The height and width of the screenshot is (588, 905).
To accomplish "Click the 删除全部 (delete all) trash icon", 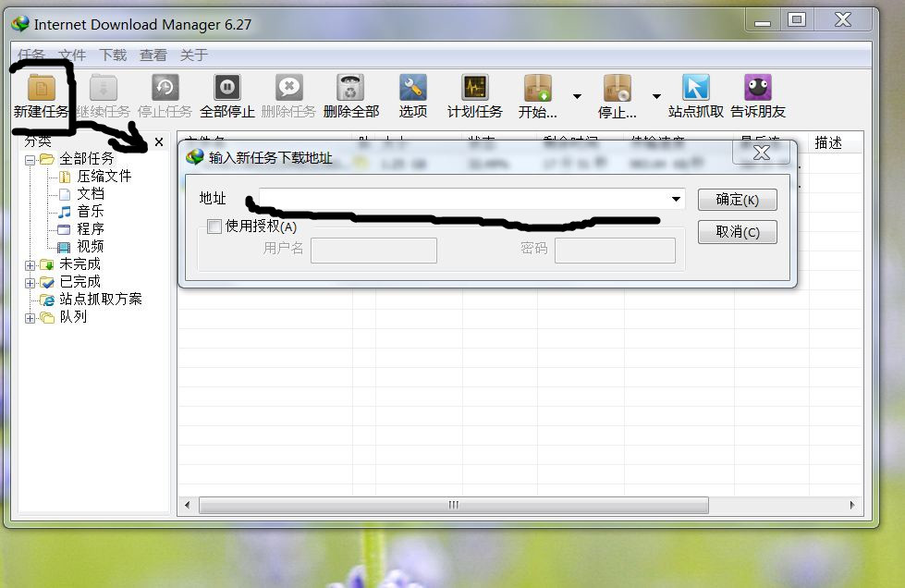I will coord(351,88).
